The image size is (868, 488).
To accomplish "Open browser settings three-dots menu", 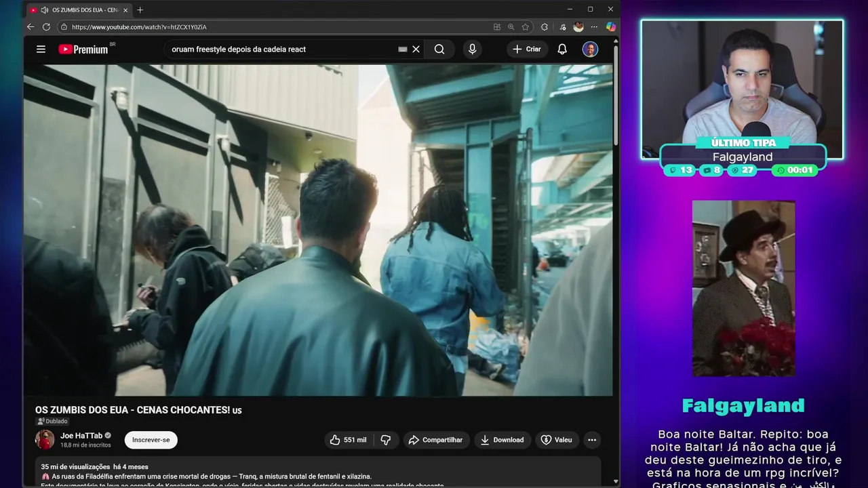I will coord(595,27).
